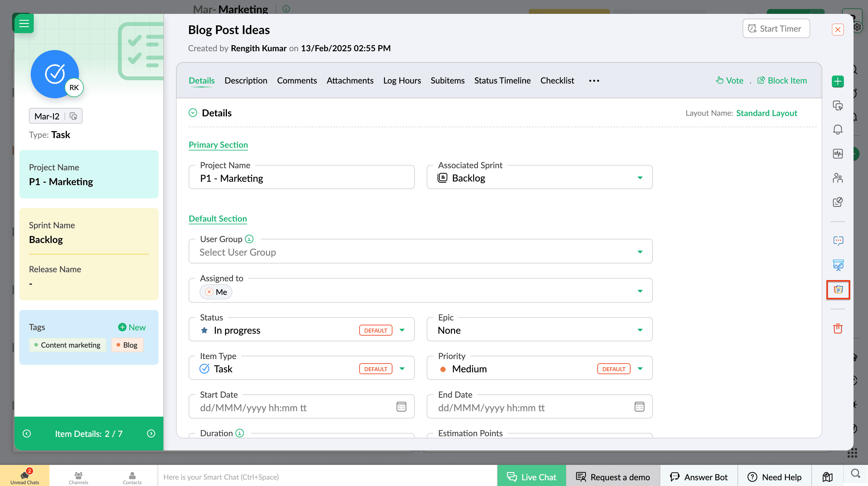
Task: Click the Block Item link
Action: pyautogui.click(x=782, y=80)
